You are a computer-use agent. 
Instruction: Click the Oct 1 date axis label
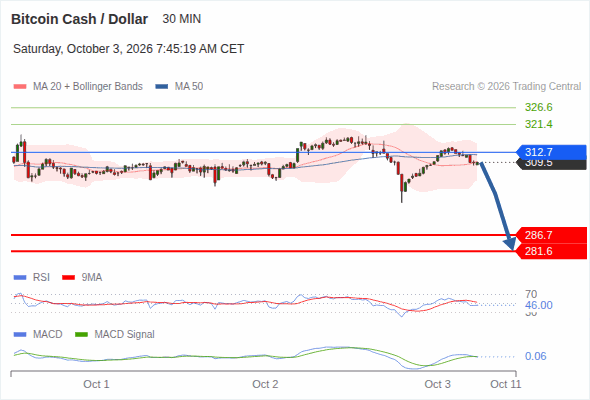point(96,384)
